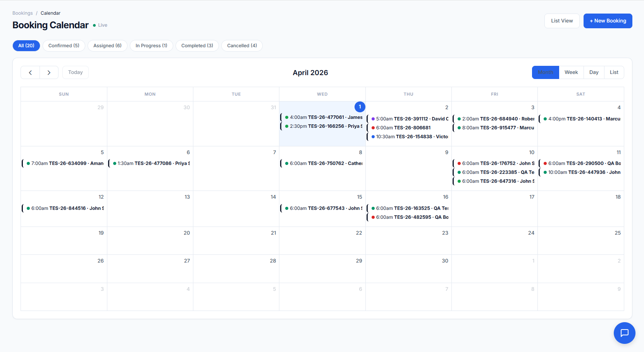Filter by Cancelled bookings
The image size is (644, 352).
[242, 46]
